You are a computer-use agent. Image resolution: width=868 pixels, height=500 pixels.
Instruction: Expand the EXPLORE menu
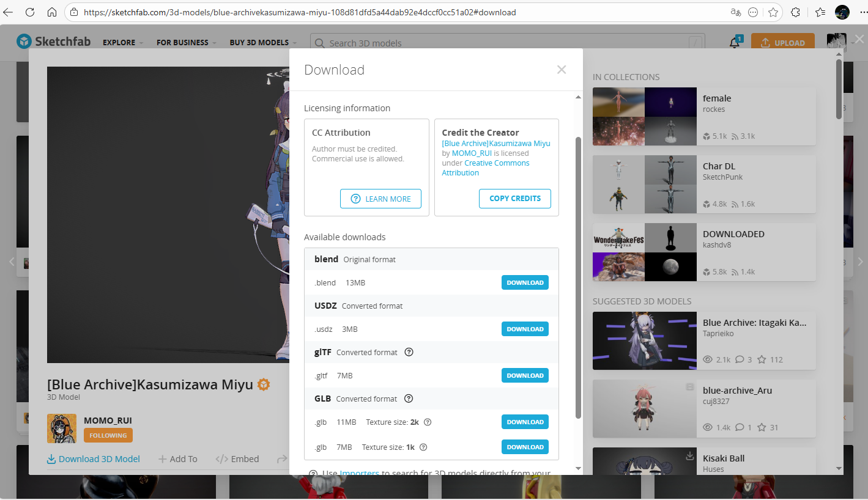[x=123, y=43]
